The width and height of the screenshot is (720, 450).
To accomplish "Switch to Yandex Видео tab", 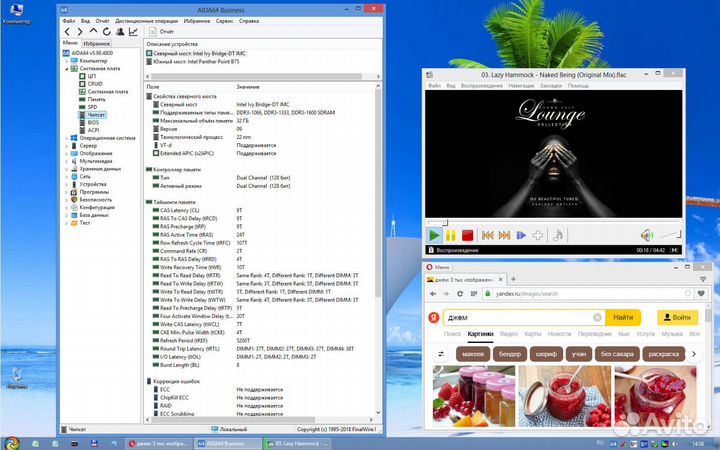I will point(509,334).
